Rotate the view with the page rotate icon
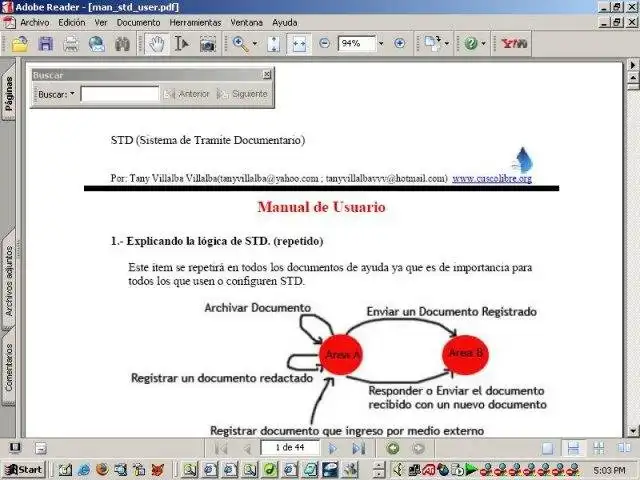 coord(432,43)
